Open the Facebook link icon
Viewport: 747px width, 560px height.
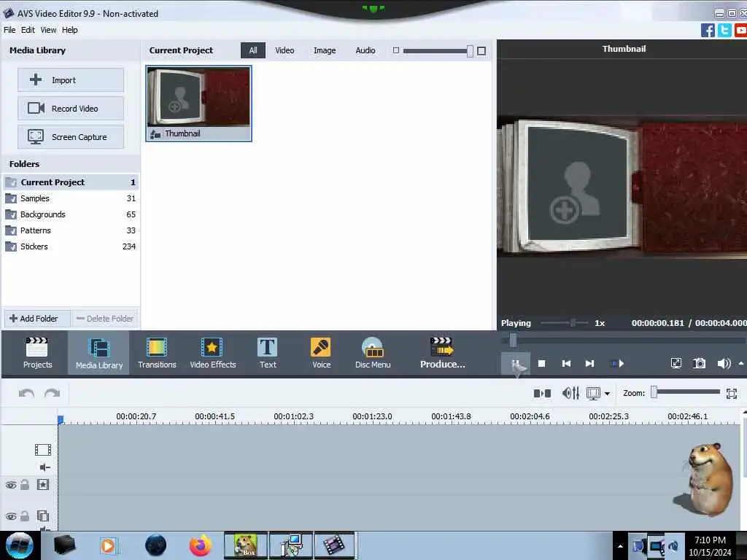coord(708,30)
